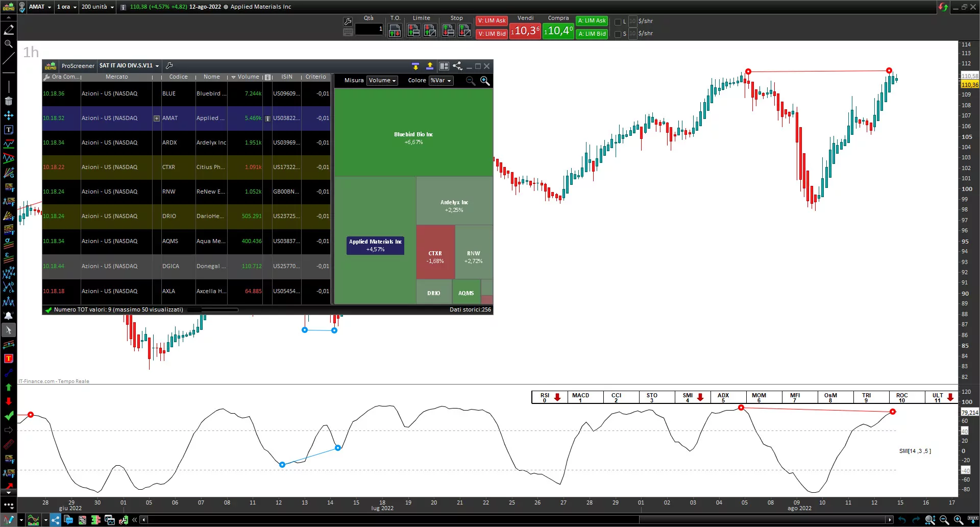Sort by Mercato column header
Image resolution: width=980 pixels, height=527 pixels.
[x=116, y=77]
